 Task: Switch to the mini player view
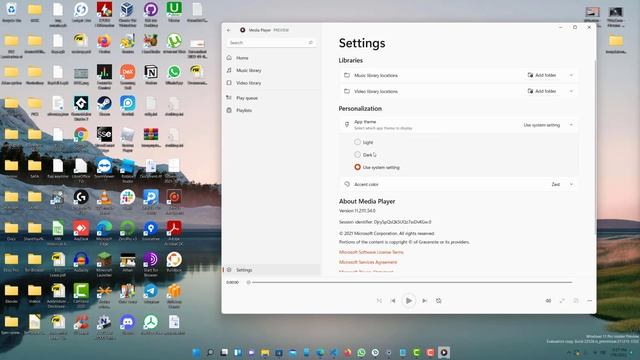click(576, 301)
